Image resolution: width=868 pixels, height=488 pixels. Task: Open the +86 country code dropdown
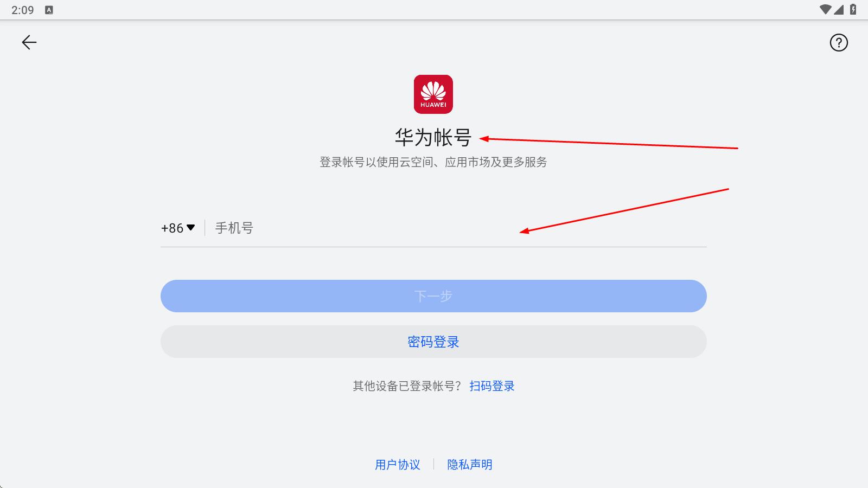178,228
